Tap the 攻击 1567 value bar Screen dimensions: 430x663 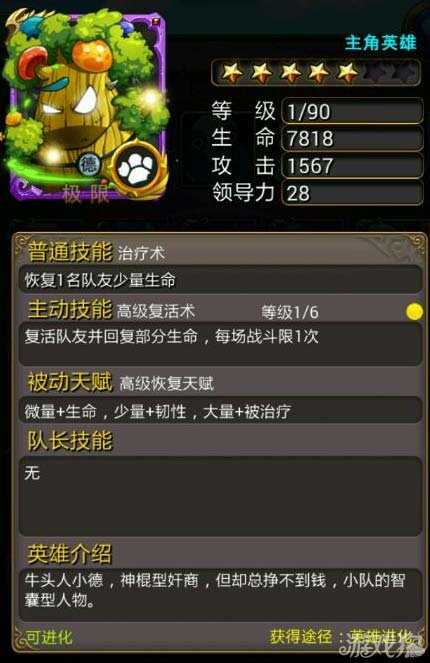click(x=352, y=165)
